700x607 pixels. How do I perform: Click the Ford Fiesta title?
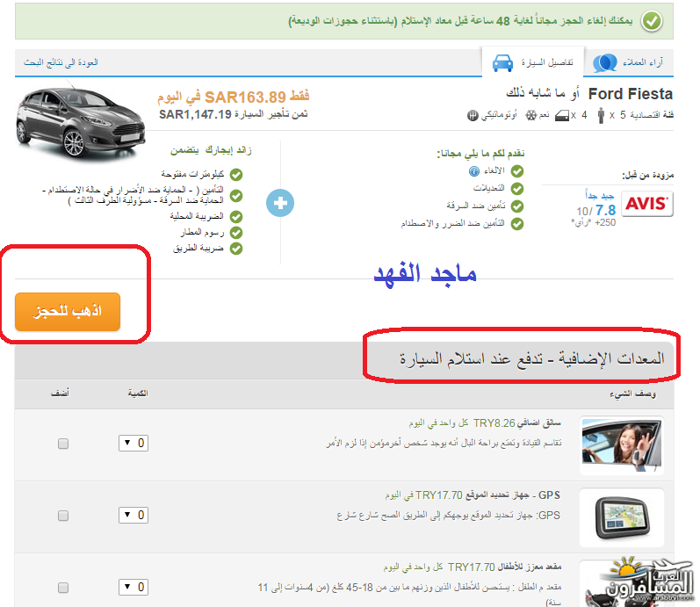click(631, 94)
